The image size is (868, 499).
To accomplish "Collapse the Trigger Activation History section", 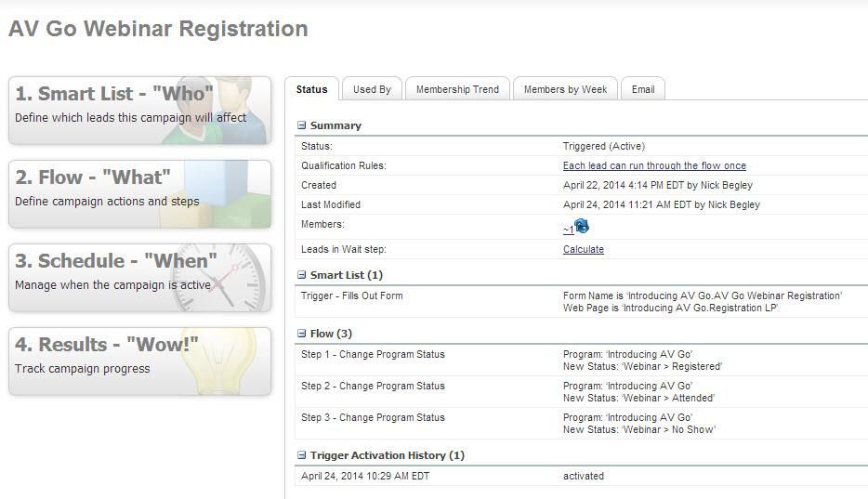I will tap(301, 455).
